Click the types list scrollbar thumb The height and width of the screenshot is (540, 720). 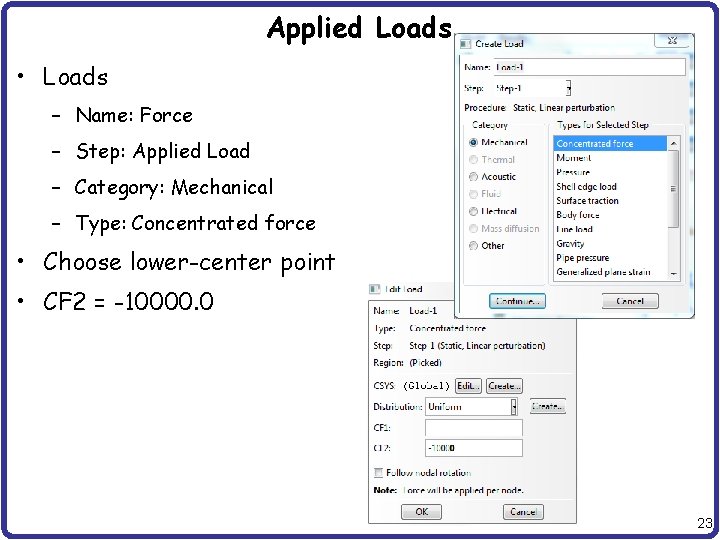tap(673, 189)
